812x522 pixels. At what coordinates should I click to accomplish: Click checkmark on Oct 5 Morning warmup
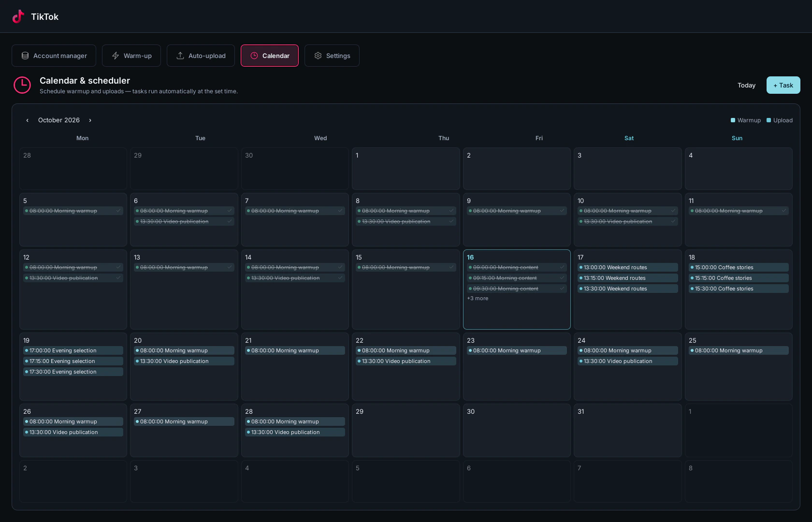(118, 211)
